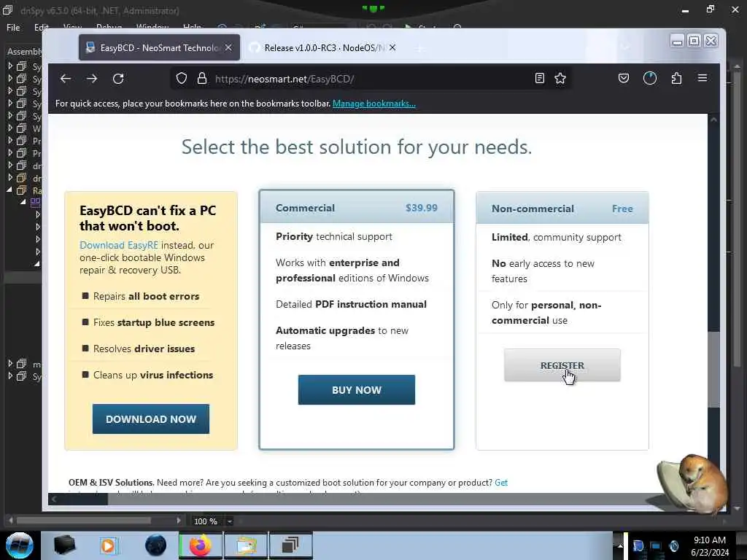This screenshot has width=747, height=560.
Task: Select 'Limited, community support' text
Action: (557, 237)
